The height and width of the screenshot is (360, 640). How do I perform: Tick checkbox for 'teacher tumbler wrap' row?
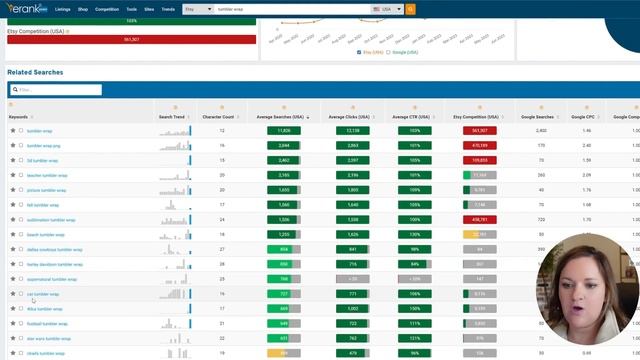(21, 175)
